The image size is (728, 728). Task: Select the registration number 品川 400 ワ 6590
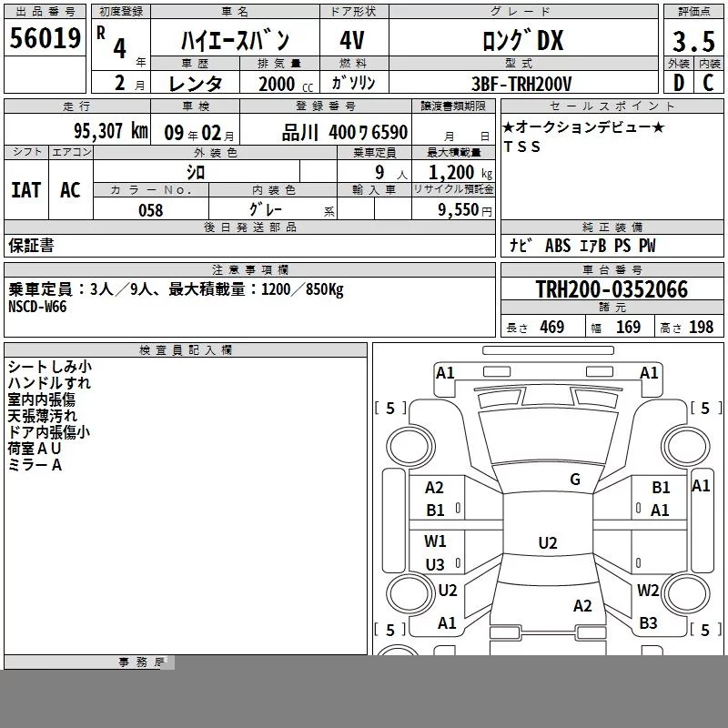point(345,133)
